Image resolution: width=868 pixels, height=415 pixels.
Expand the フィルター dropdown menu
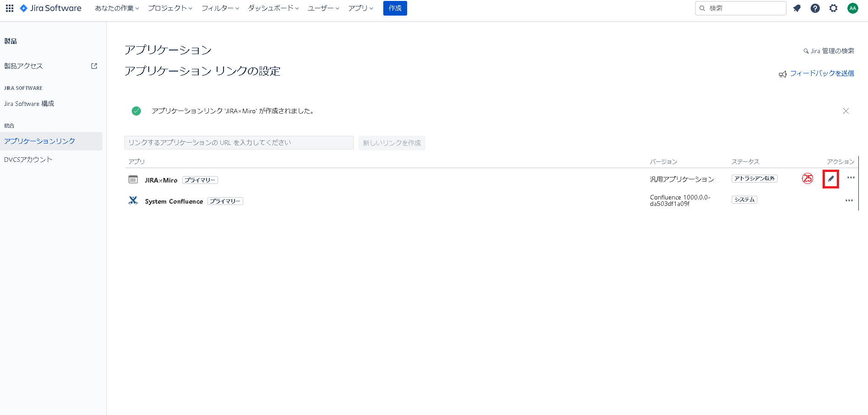220,8
